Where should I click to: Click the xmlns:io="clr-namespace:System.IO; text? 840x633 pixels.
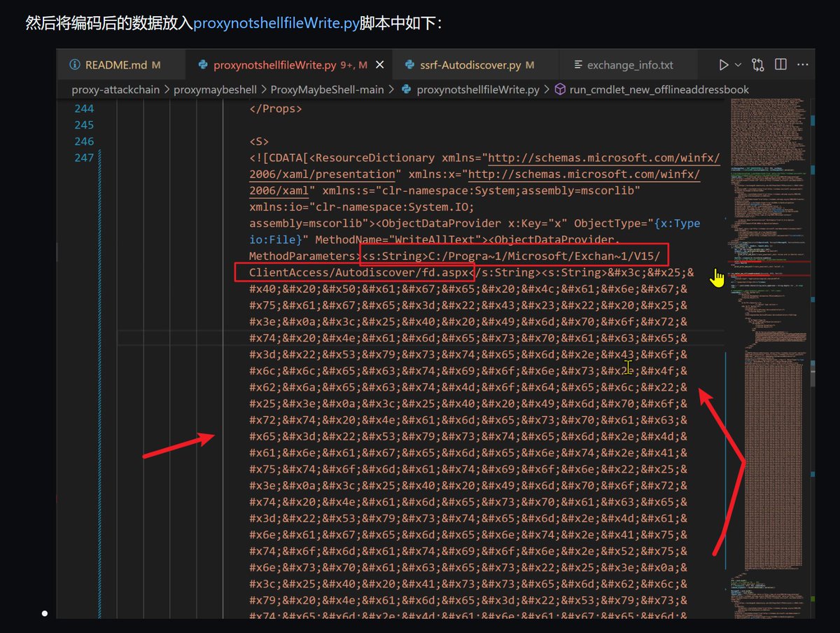[362, 207]
